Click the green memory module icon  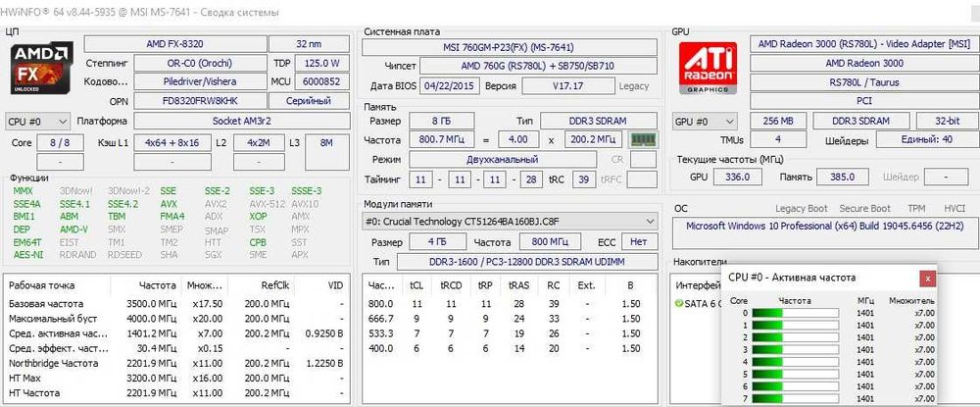(x=642, y=139)
